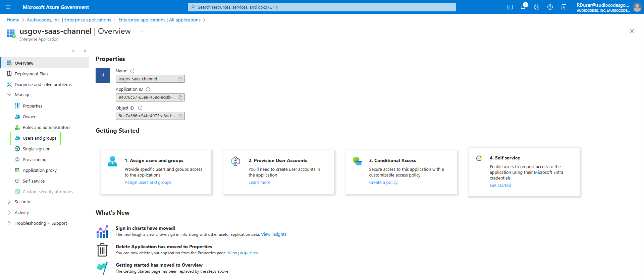This screenshot has height=278, width=644.
Task: Click View insights link
Action: pos(274,234)
